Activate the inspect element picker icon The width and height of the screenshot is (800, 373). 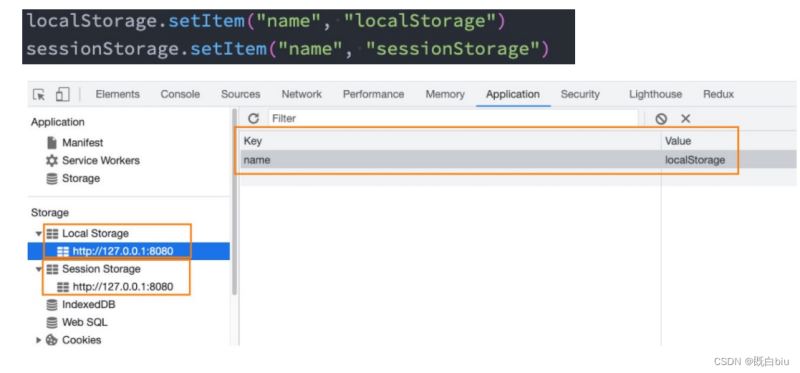[x=39, y=94]
